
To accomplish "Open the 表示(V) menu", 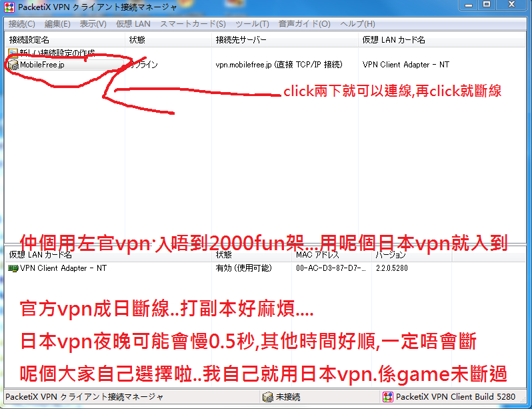I will click(x=93, y=24).
